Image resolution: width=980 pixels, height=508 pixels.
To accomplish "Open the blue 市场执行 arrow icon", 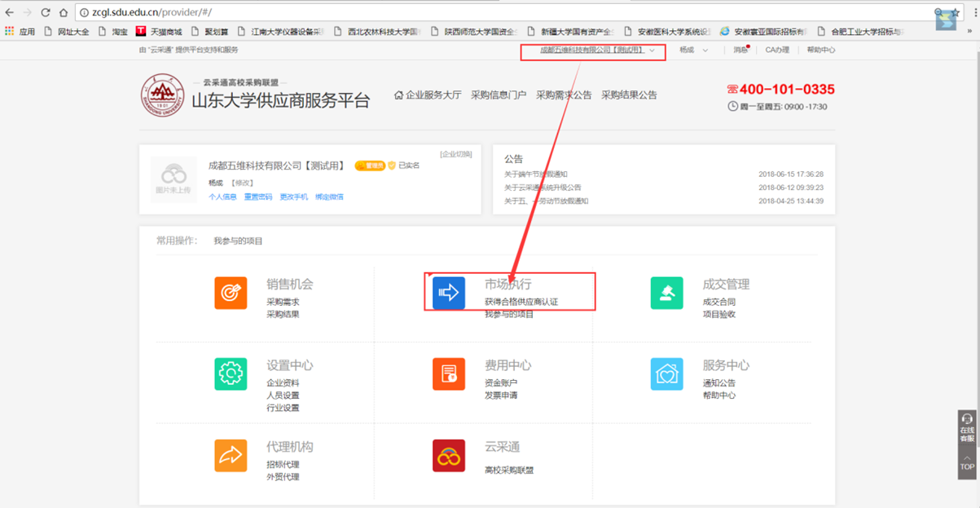I will click(x=449, y=294).
